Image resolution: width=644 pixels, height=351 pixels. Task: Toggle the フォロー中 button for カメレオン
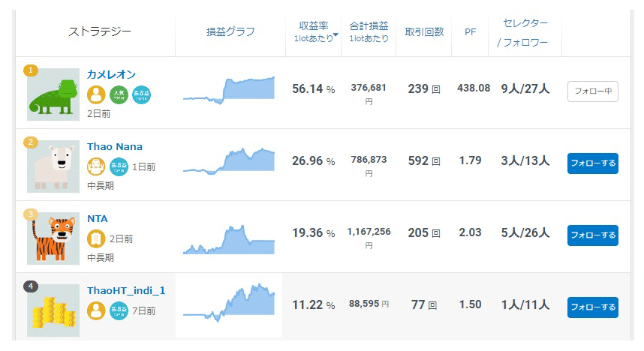593,91
